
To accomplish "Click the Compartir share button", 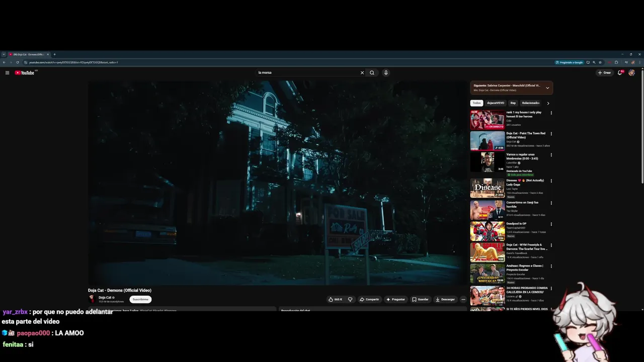I will (369, 299).
